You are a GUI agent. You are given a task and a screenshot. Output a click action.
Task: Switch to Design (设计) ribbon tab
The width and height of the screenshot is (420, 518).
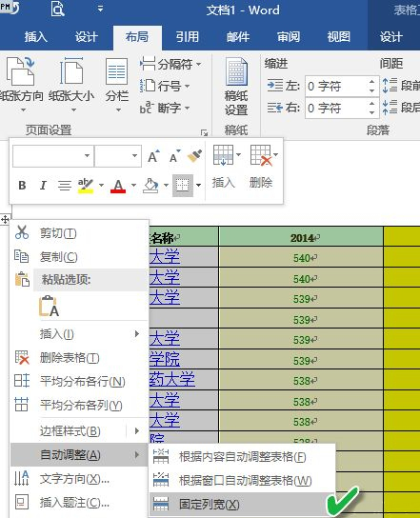[87, 37]
